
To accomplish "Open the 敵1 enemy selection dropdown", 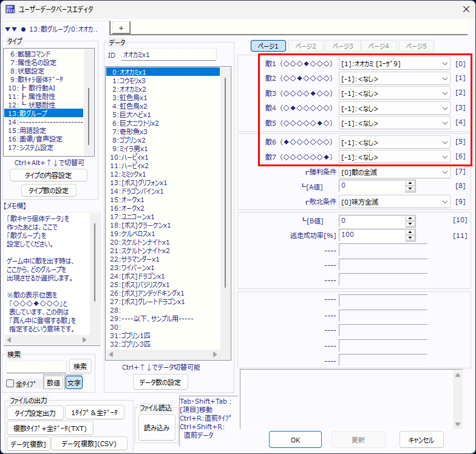I will [394, 64].
